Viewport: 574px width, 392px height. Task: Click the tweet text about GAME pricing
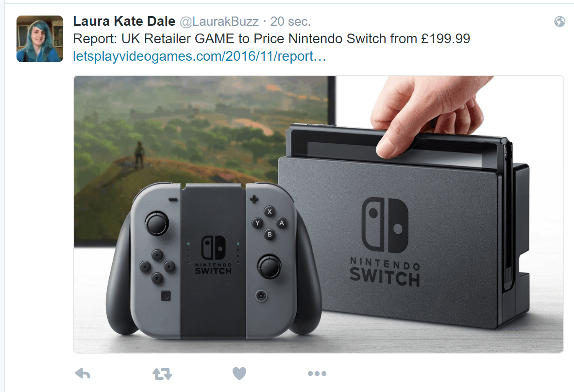pyautogui.click(x=271, y=39)
